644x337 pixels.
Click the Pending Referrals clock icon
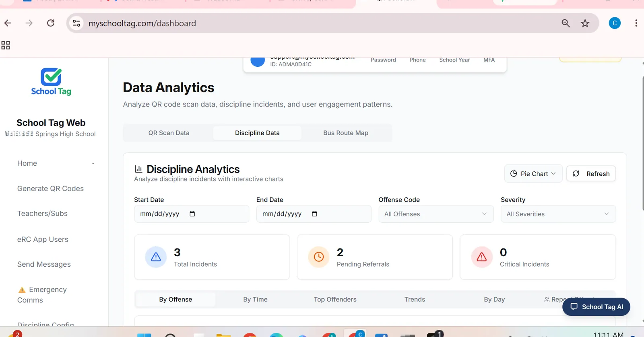(x=319, y=257)
